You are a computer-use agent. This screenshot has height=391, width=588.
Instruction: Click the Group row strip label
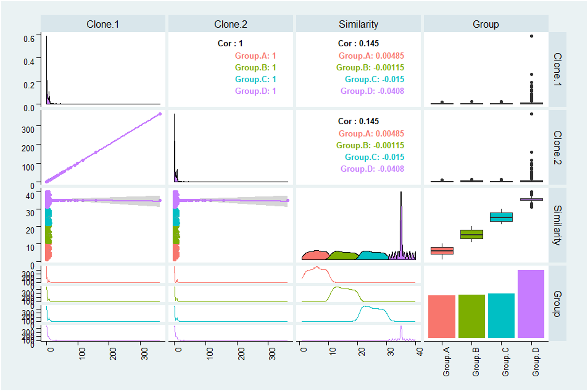tap(557, 303)
